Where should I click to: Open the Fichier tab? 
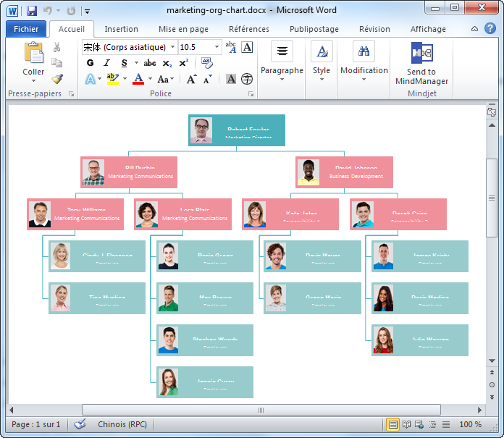pyautogui.click(x=26, y=29)
